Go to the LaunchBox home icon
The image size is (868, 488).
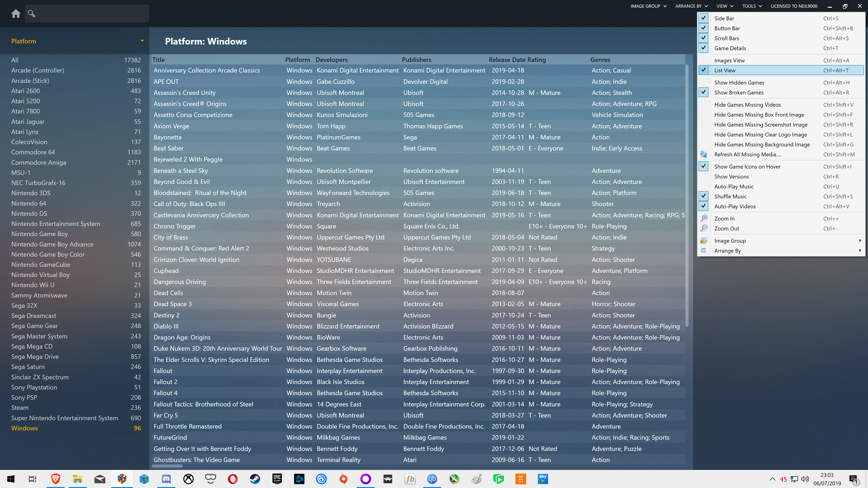(16, 14)
